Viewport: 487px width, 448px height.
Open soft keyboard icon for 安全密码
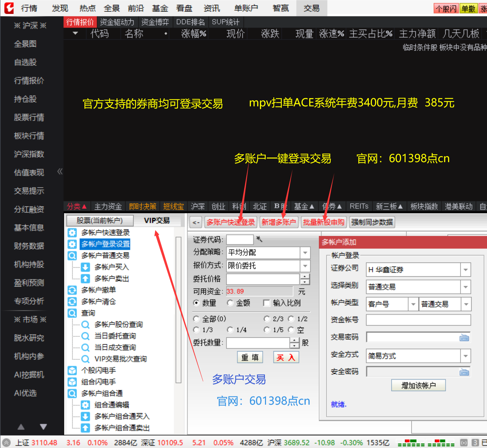point(464,372)
